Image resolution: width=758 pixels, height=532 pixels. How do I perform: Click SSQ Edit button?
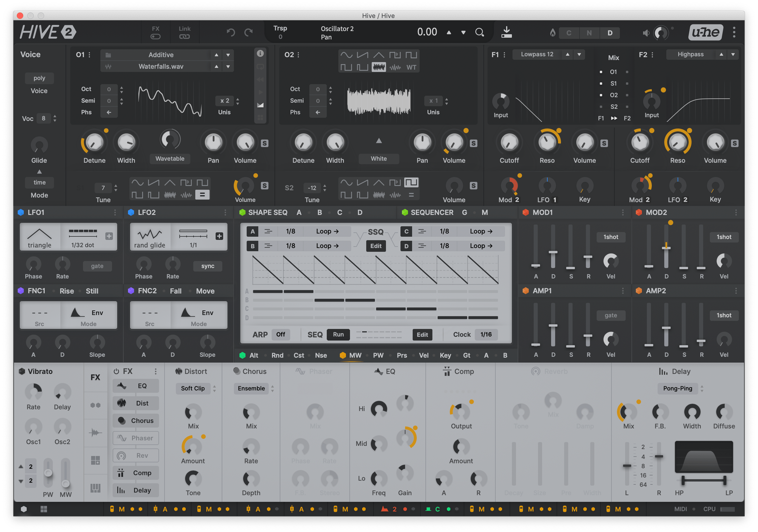[376, 246]
